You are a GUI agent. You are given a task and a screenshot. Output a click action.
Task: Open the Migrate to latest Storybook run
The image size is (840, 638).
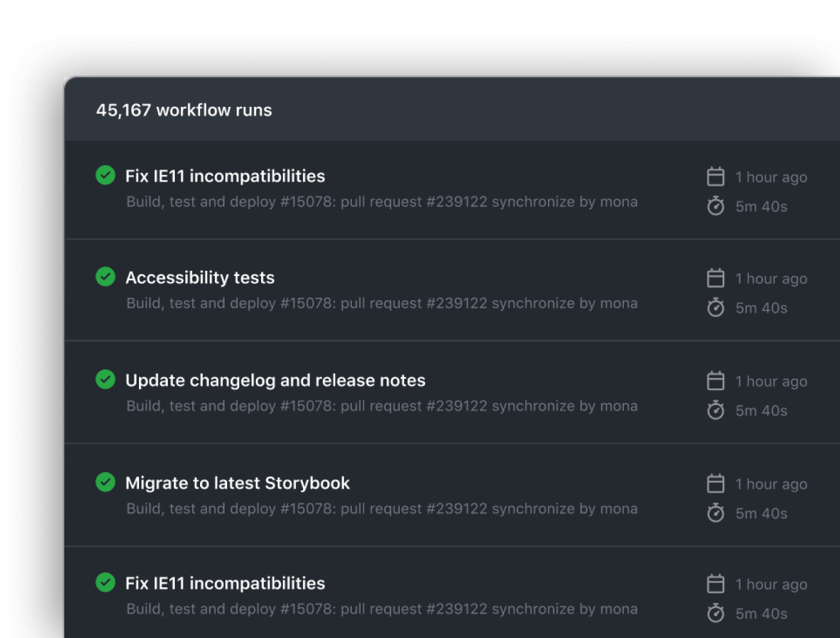point(237,483)
